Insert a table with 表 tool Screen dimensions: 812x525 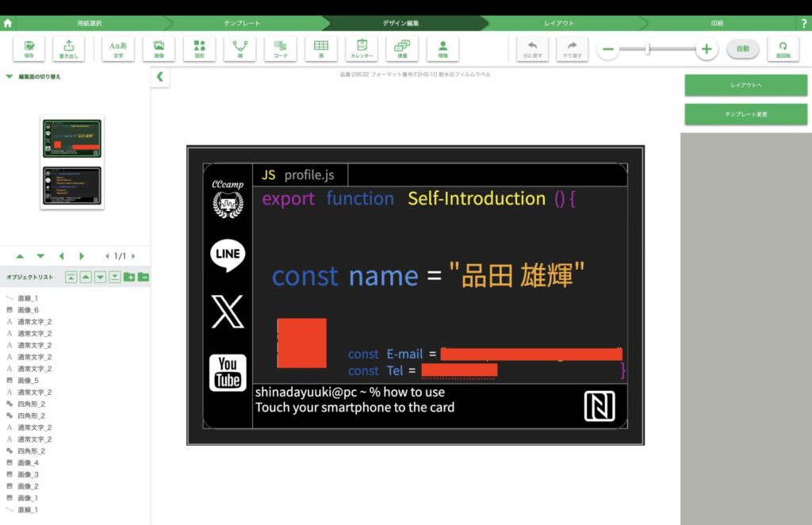[321, 49]
